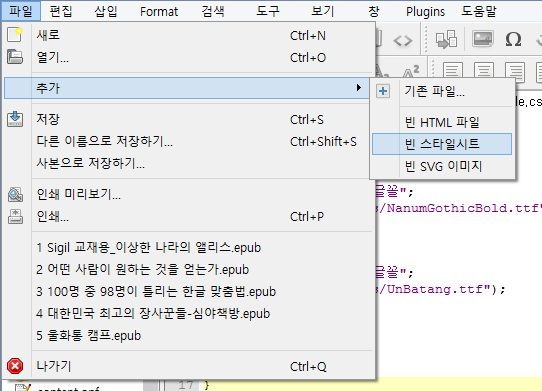Click the Print Preview magnifier icon

coord(15,195)
